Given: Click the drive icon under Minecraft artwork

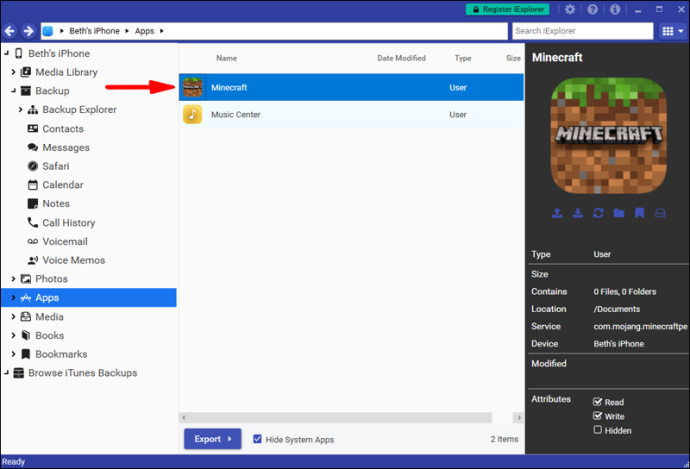Looking at the screenshot, I should 660,213.
